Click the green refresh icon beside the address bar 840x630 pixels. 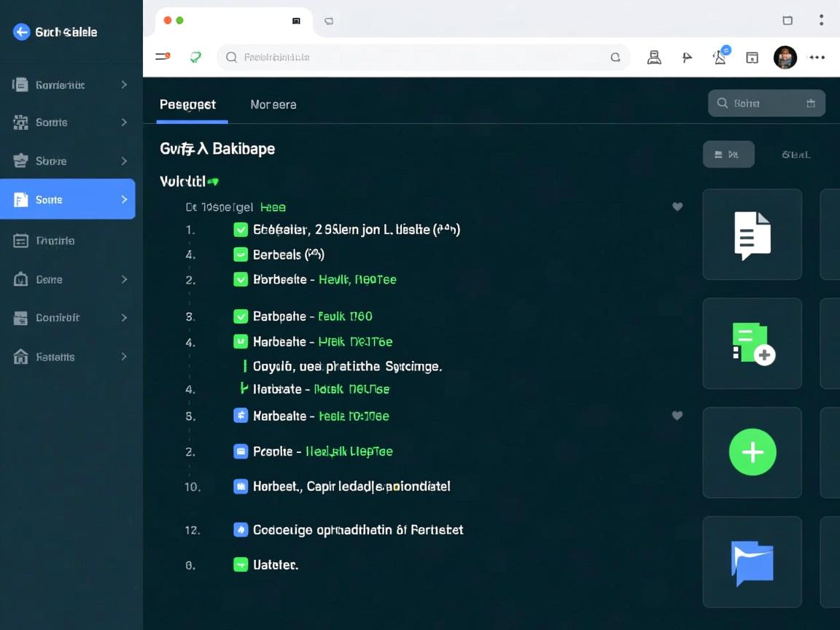(195, 57)
